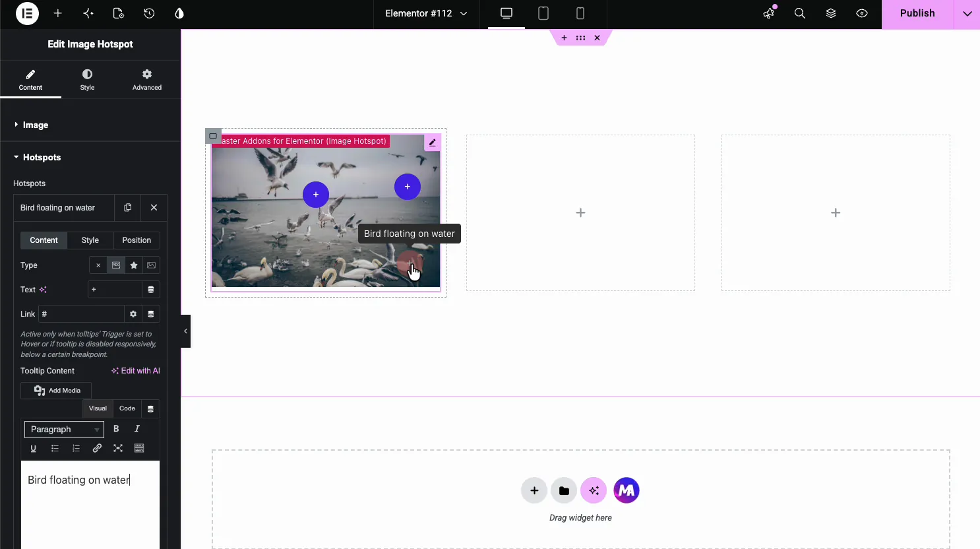The image size is (980, 549).
Task: Expand the Image section
Action: (90, 125)
